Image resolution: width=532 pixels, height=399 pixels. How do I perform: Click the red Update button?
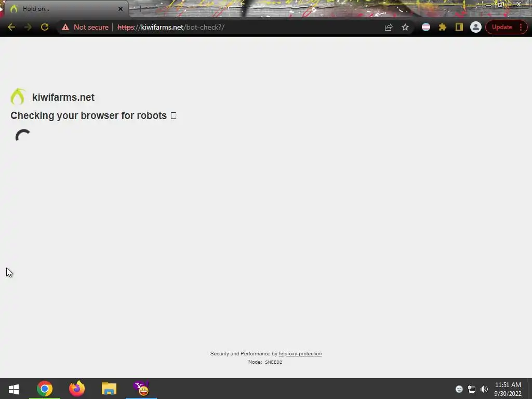coord(502,27)
